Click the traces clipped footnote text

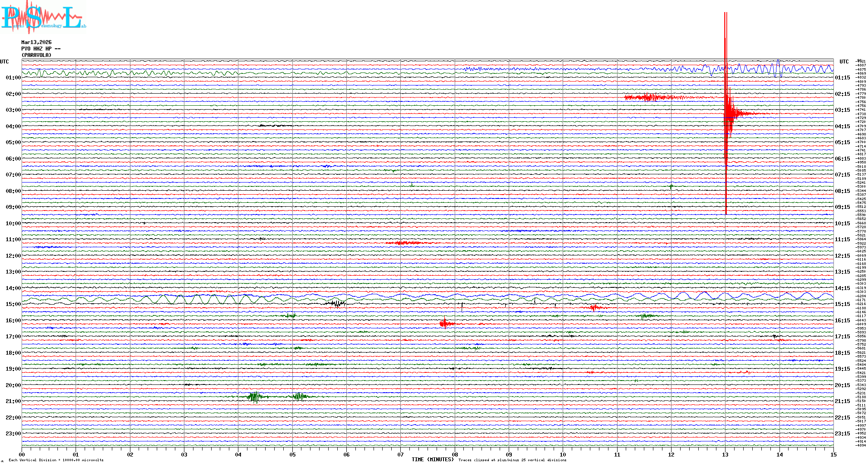click(512, 460)
